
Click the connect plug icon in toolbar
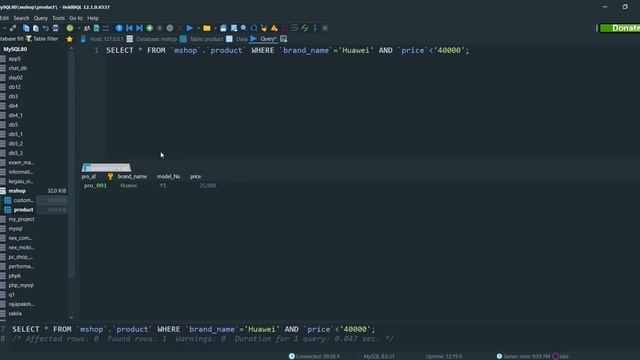coord(13,28)
